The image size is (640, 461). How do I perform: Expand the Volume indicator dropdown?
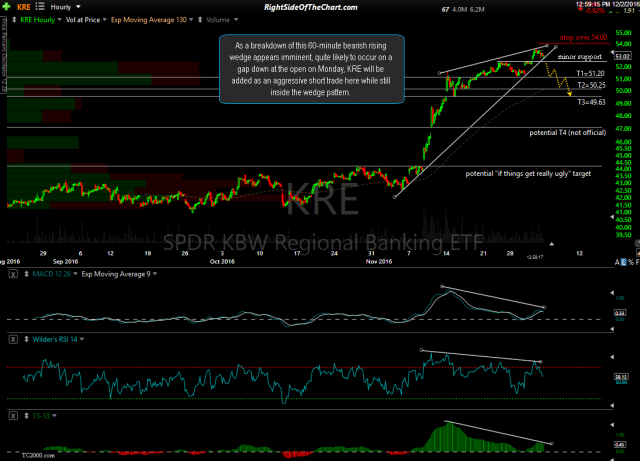(x=236, y=20)
